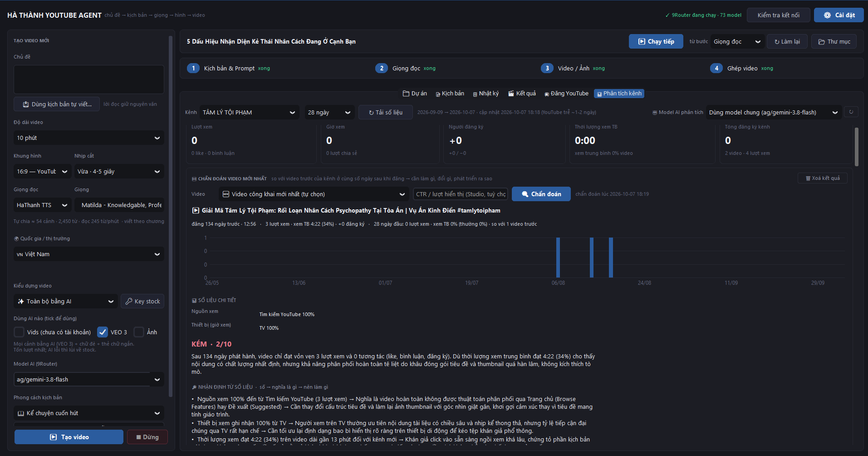The width and height of the screenshot is (868, 456).
Task: Click the Chạy tiếp button
Action: point(656,41)
